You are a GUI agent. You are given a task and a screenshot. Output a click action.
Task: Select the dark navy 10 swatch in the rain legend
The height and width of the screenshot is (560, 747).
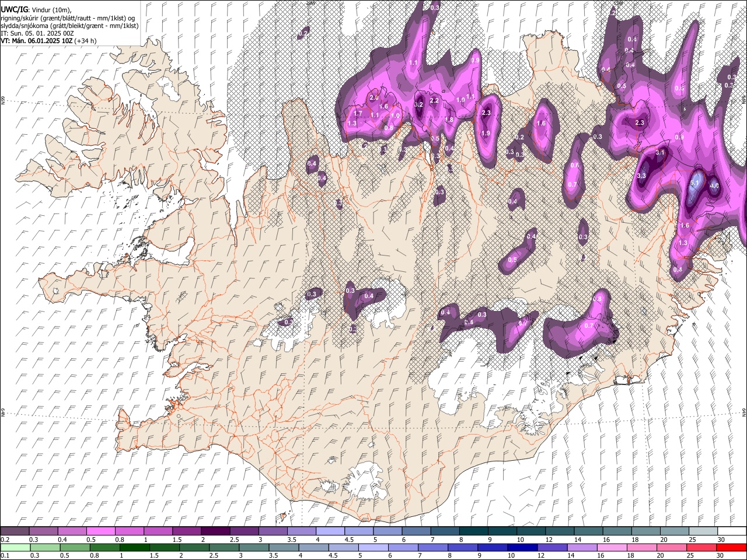tap(522, 548)
